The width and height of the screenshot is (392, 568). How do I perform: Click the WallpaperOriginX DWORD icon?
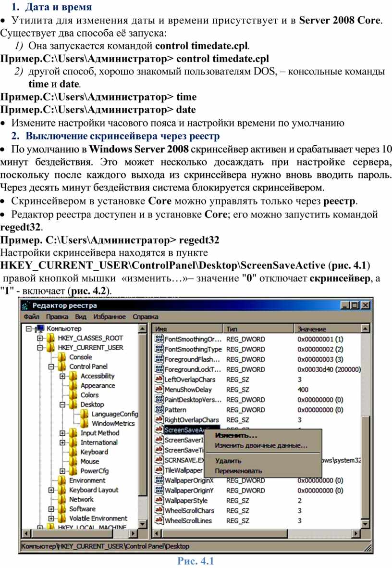click(159, 480)
